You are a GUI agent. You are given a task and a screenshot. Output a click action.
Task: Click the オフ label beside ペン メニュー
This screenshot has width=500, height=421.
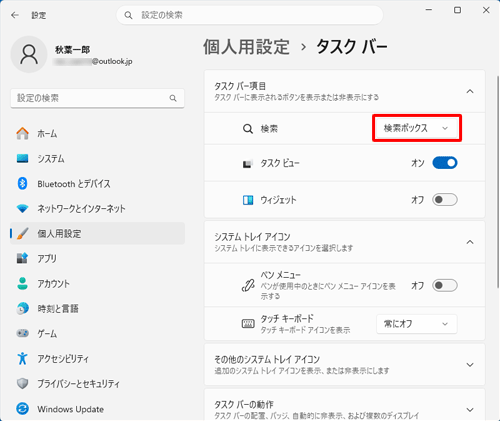tap(418, 285)
